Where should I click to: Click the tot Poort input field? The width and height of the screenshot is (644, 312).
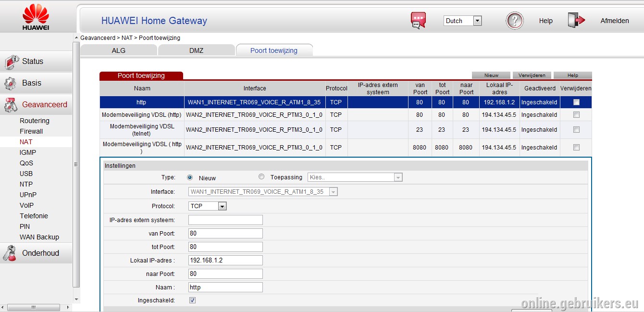click(x=225, y=247)
